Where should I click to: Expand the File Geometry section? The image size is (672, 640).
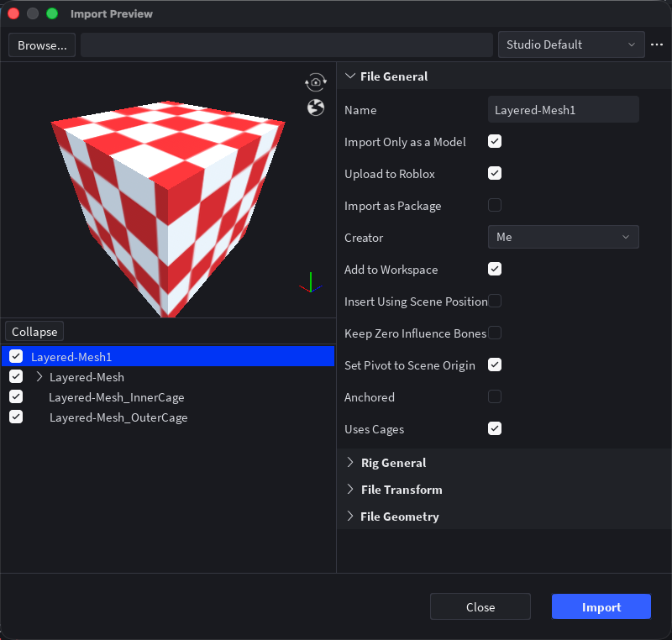[350, 517]
